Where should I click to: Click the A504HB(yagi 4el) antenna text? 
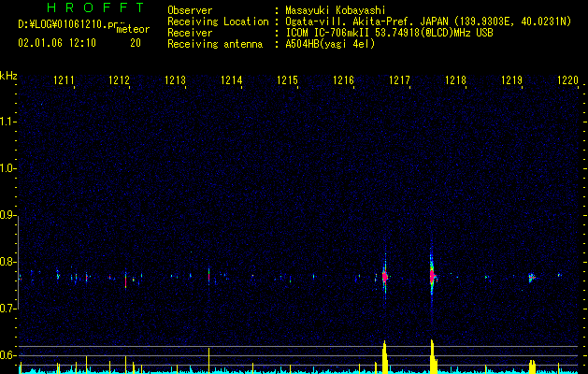[330, 44]
